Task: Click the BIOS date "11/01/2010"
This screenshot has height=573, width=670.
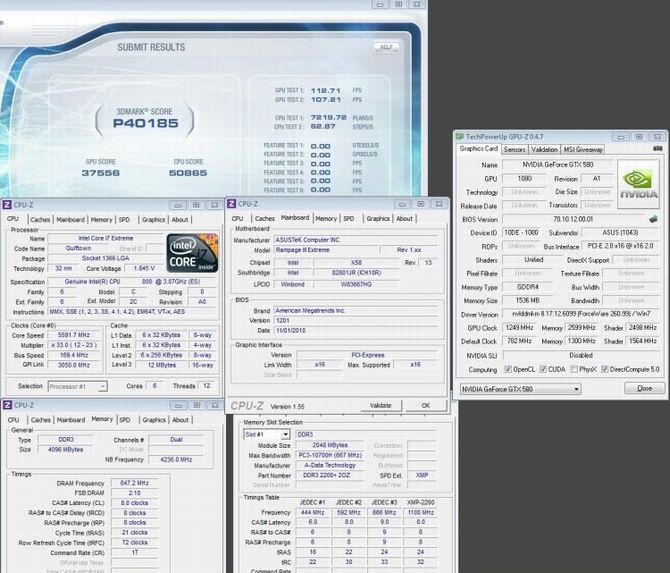Action: point(290,330)
